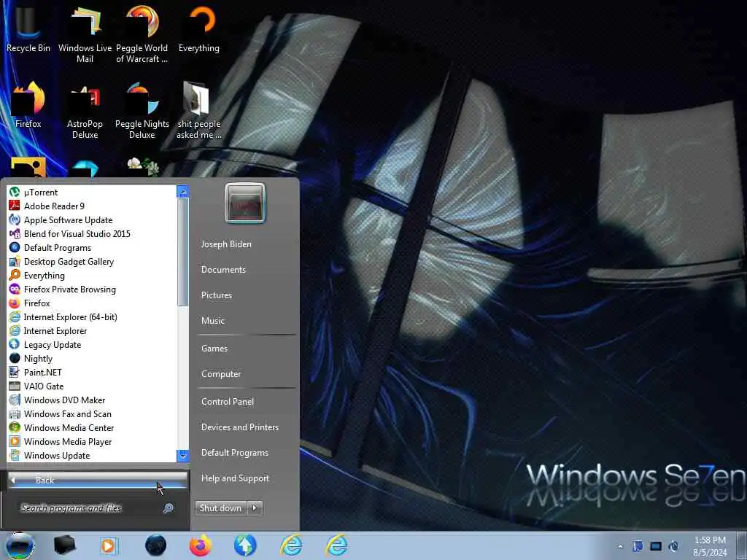This screenshot has height=560, width=747.
Task: Open Music from the Start menu
Action: point(212,321)
